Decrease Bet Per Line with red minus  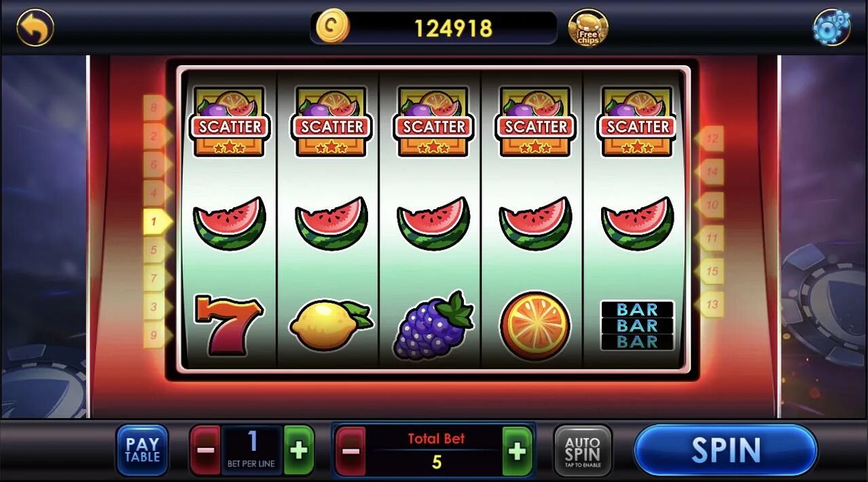(205, 450)
